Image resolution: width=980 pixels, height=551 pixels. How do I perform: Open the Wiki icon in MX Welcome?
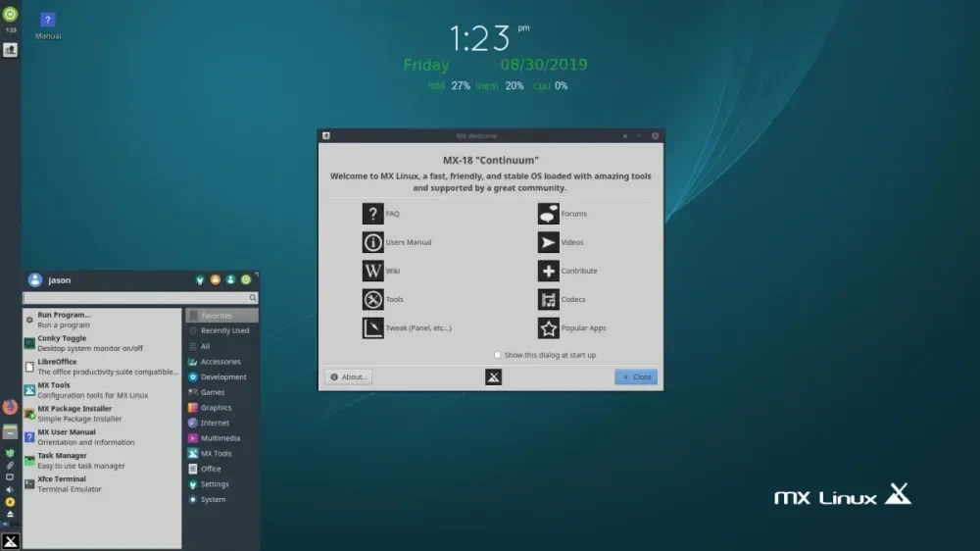[x=372, y=271]
